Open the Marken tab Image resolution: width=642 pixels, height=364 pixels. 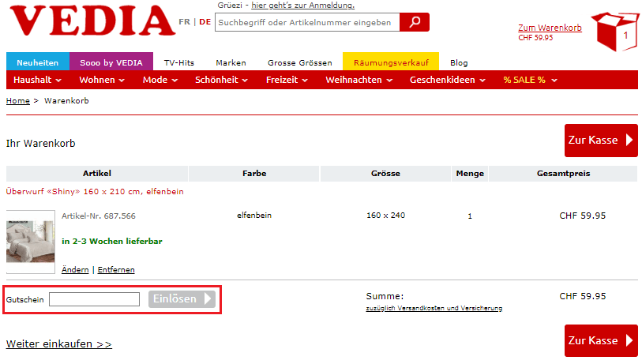(x=231, y=62)
